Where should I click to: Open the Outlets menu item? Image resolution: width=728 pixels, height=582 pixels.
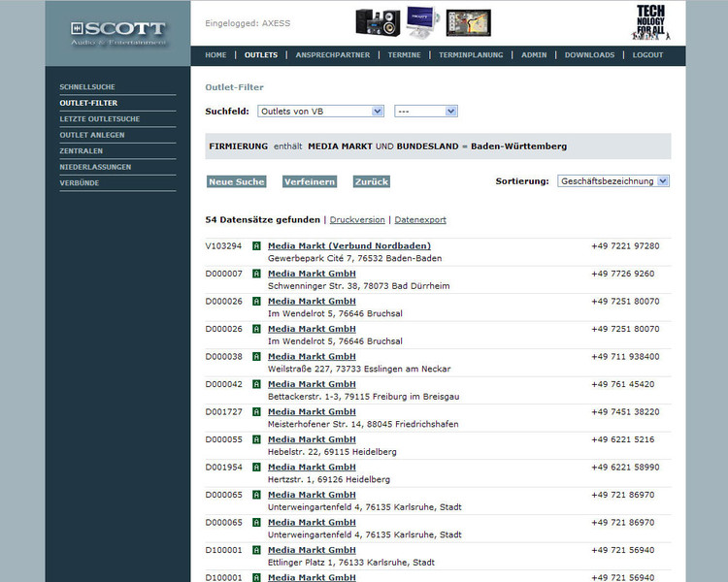261,54
